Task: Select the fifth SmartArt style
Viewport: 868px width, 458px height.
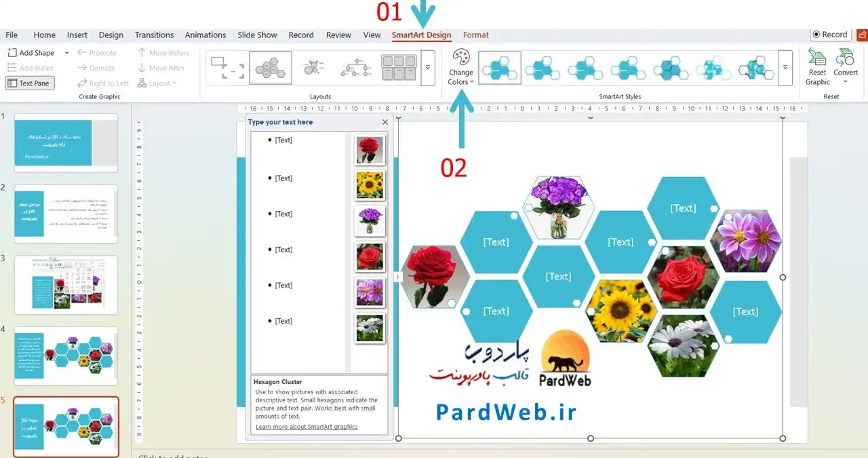Action: 671,68
